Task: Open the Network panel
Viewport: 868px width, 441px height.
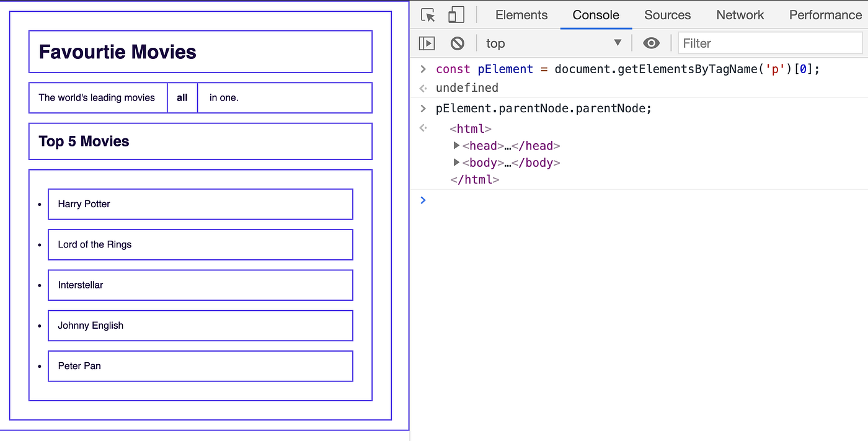Action: tap(740, 14)
